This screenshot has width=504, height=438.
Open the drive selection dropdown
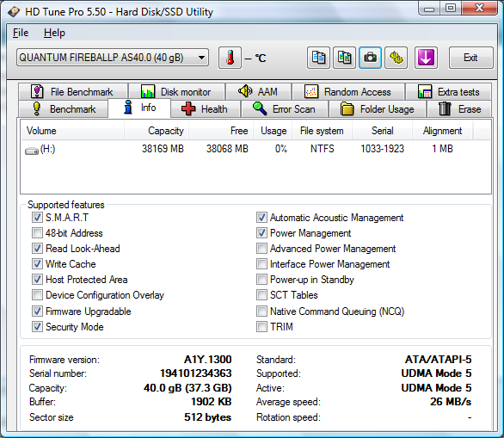113,58
